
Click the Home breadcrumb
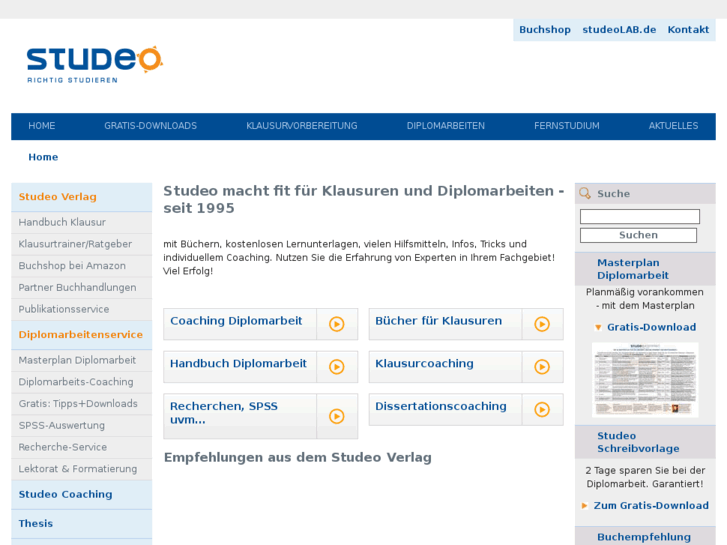point(43,157)
